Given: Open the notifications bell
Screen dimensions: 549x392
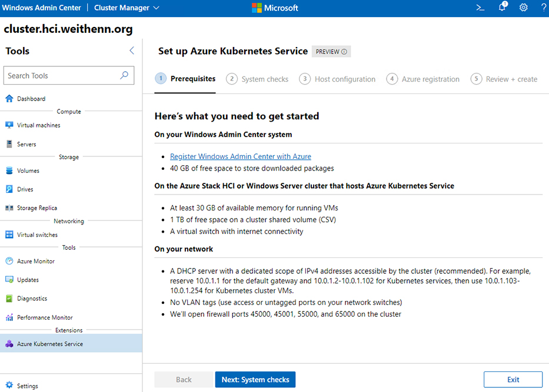Looking at the screenshot, I should 503,6.
